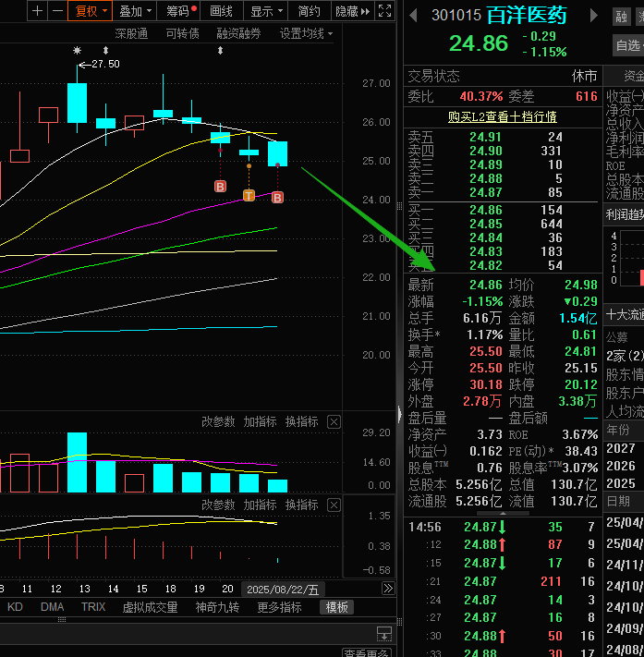Viewport: 644px width, 657px height.
Task: Click lower indicator panel 加指标
Action: click(x=260, y=505)
